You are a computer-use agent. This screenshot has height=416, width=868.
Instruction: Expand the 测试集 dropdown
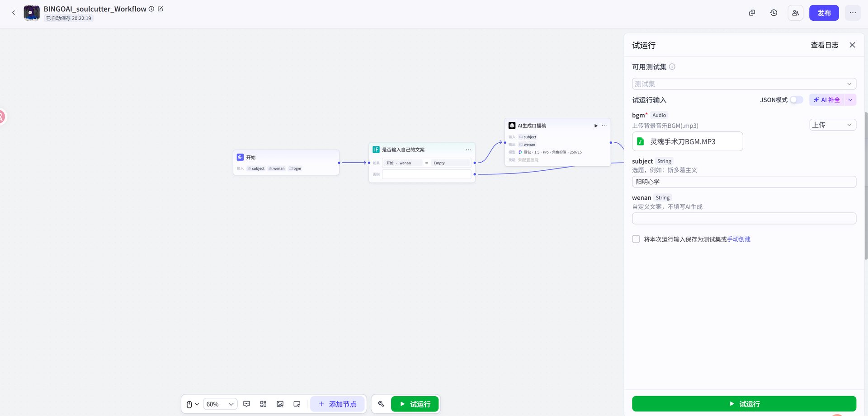coord(744,84)
